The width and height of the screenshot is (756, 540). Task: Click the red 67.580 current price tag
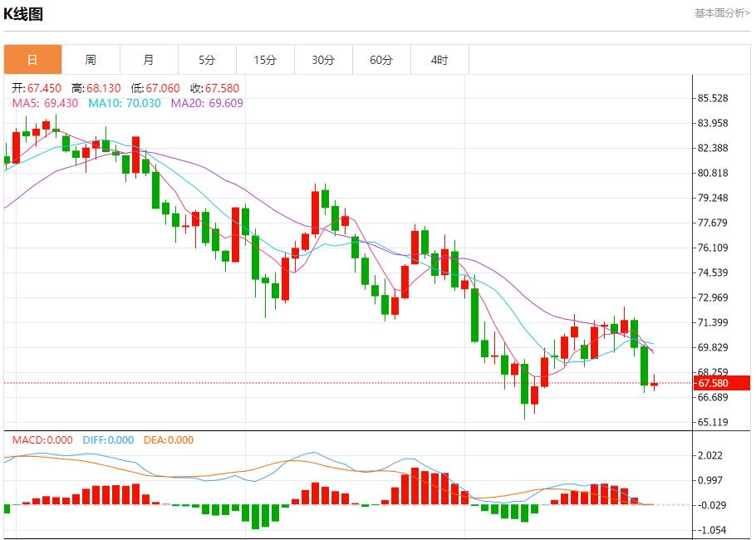[713, 383]
